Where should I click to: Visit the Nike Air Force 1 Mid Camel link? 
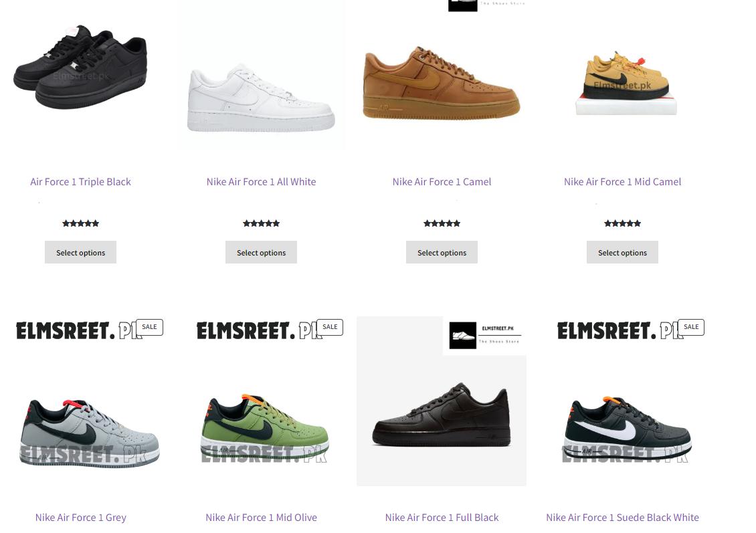622,182
